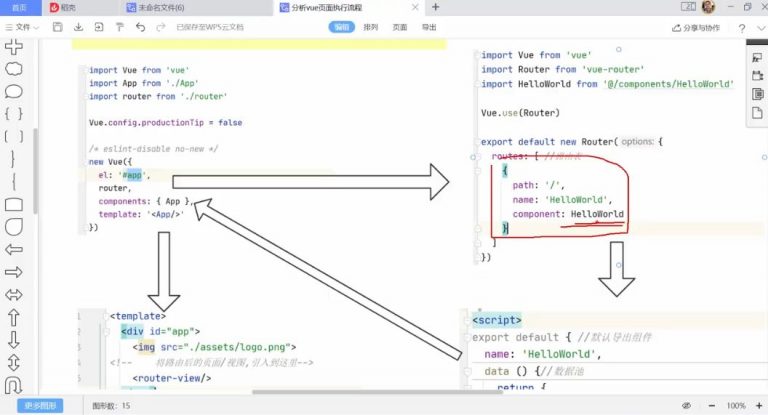
Task: Choose the right arrow shape
Action: click(x=14, y=272)
